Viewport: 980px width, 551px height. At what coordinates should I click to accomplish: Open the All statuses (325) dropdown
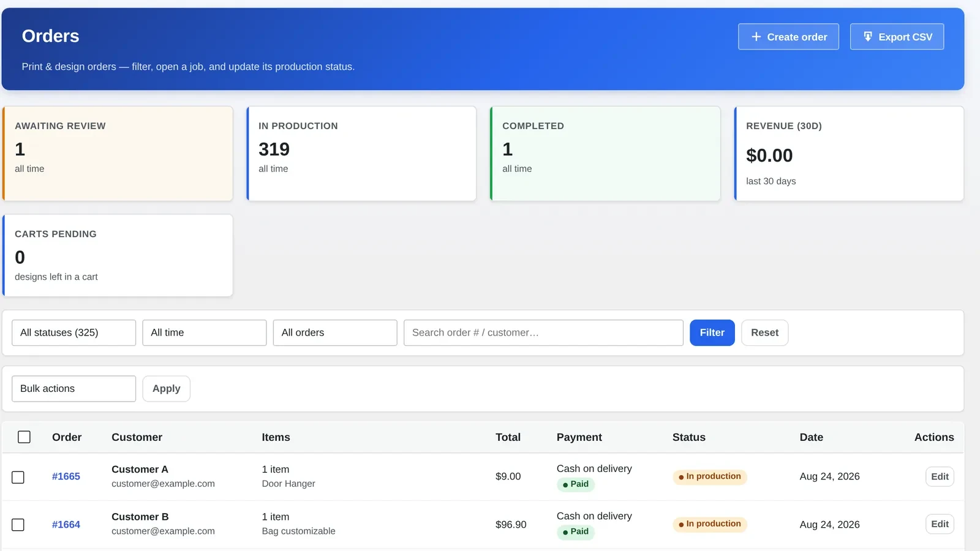73,332
